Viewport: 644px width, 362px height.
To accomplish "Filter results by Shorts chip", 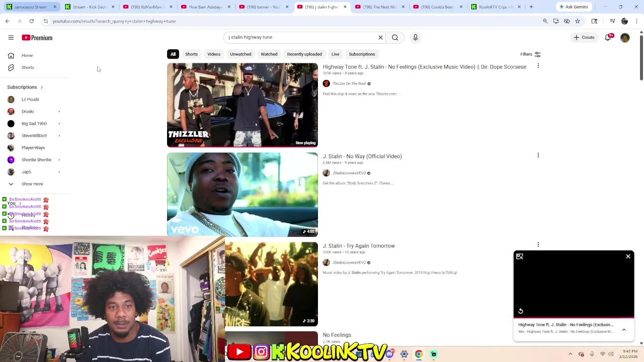I will pyautogui.click(x=191, y=54).
